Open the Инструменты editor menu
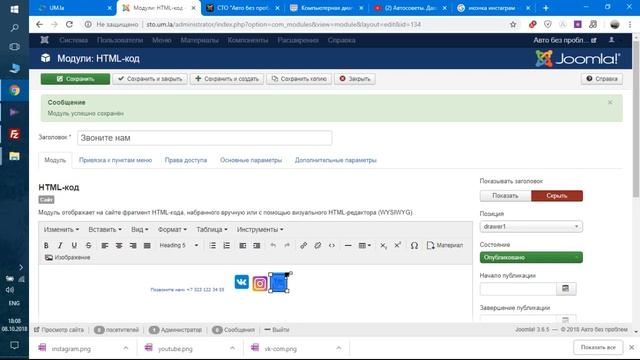 point(260,229)
